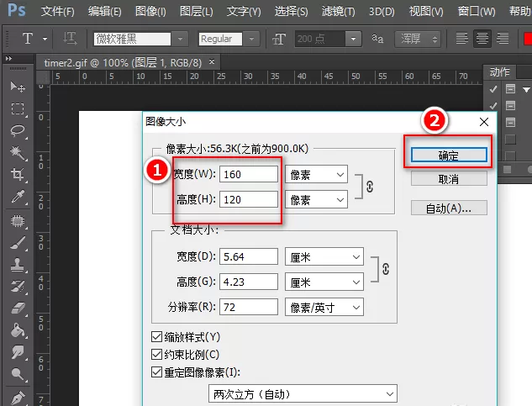Select the Crop tool
This screenshot has height=406, width=532.
[x=18, y=175]
